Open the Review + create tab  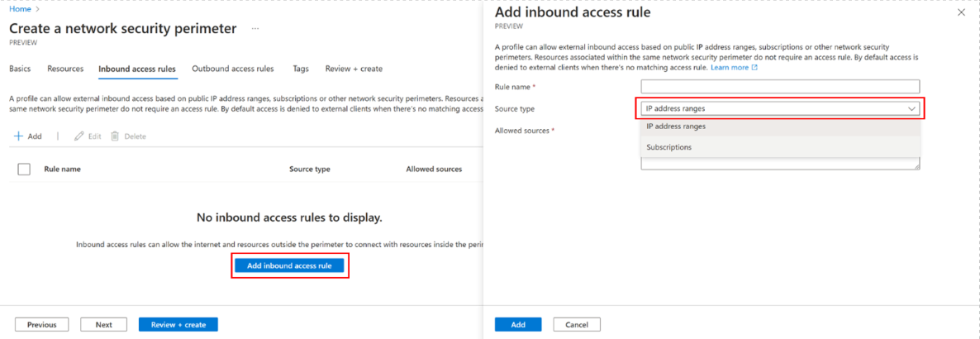pos(354,69)
